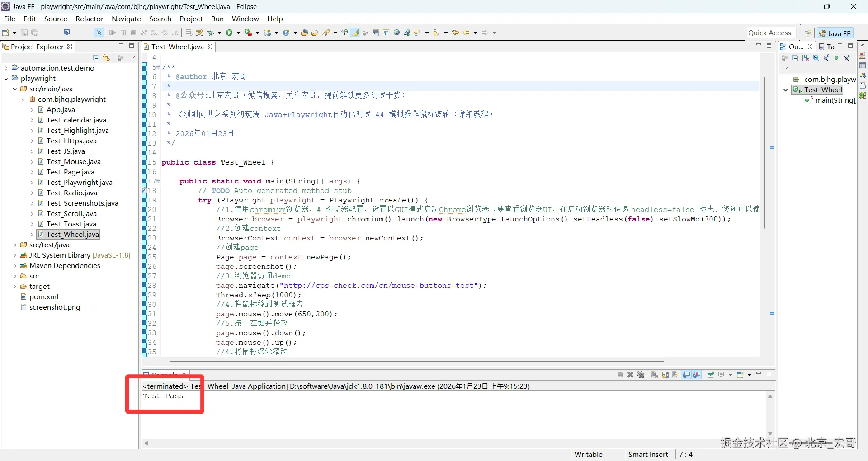Collapse the comment fold on line 5

pos(159,67)
